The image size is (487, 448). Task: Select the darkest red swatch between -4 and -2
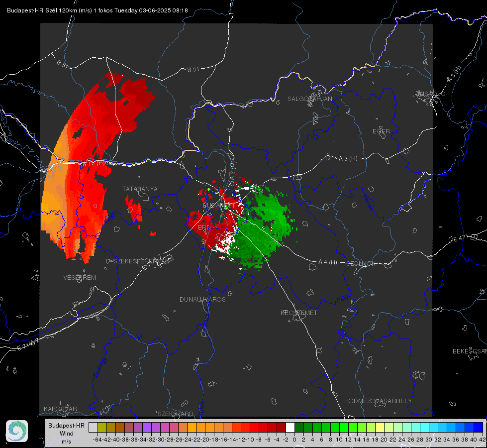(x=281, y=427)
